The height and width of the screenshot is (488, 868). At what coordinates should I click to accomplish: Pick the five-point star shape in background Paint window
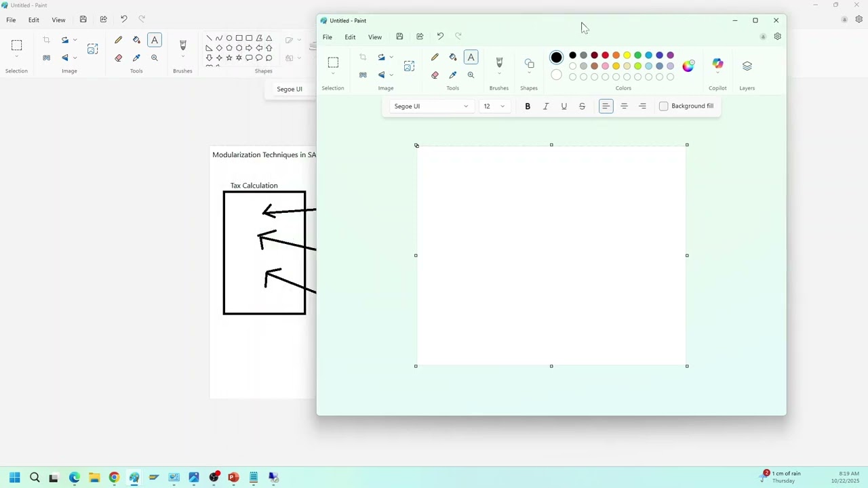point(229,58)
